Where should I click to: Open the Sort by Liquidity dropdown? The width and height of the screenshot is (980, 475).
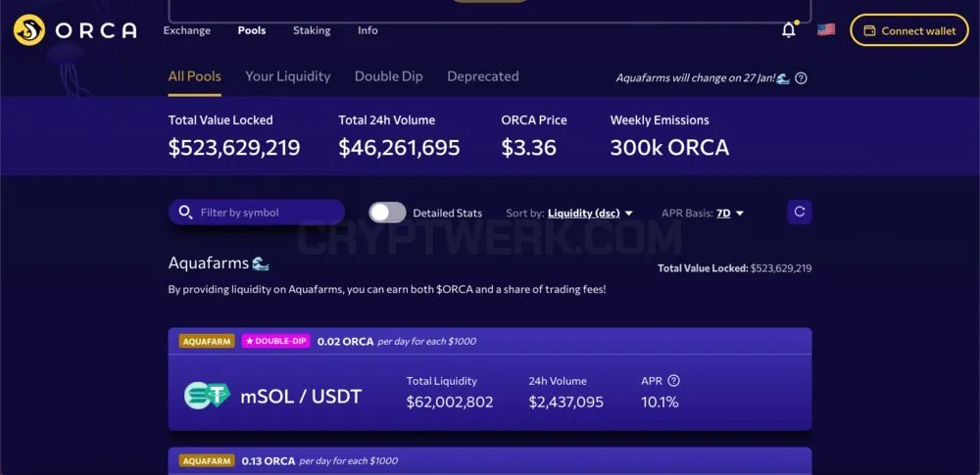590,214
